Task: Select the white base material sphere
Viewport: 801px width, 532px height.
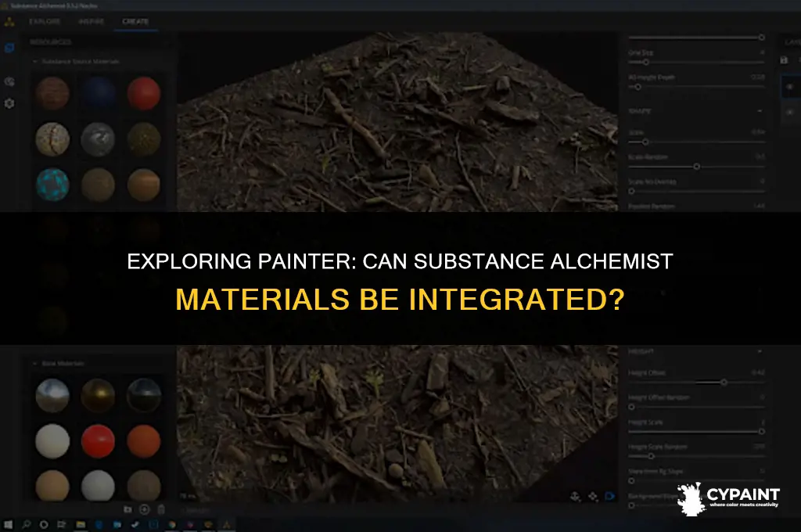Action: pyautogui.click(x=52, y=441)
